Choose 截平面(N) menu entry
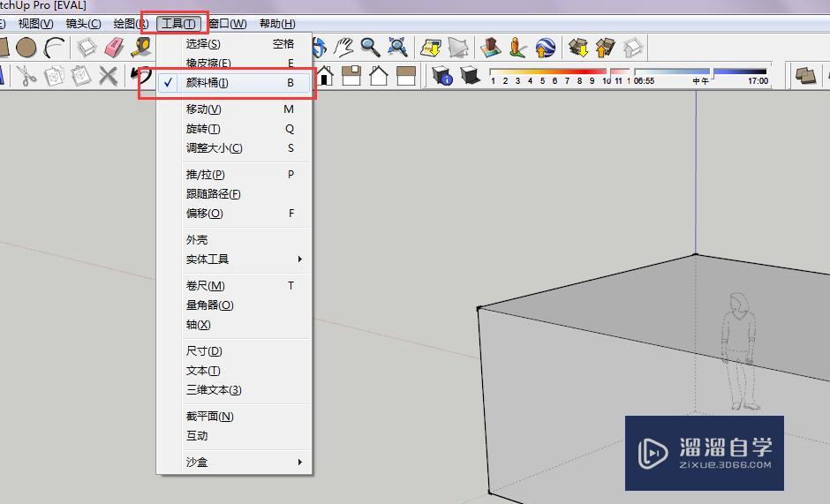830x504 pixels. (234, 416)
